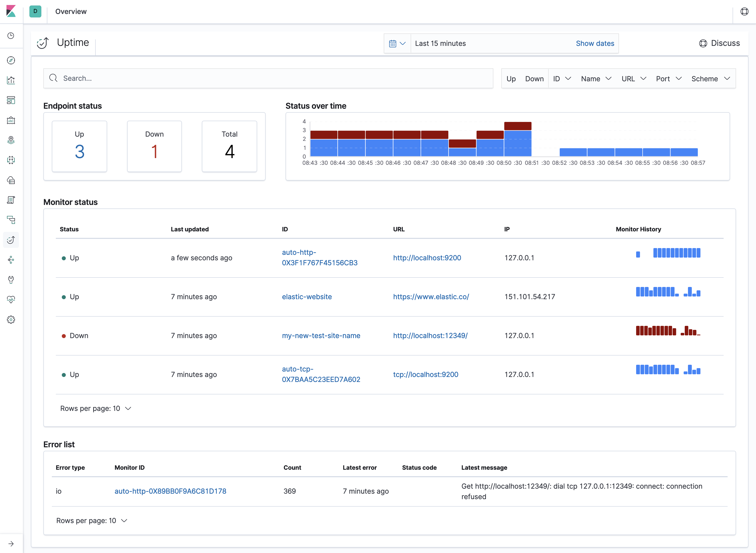Open Maps pin icon in sidebar
The width and height of the screenshot is (756, 553).
click(x=11, y=140)
